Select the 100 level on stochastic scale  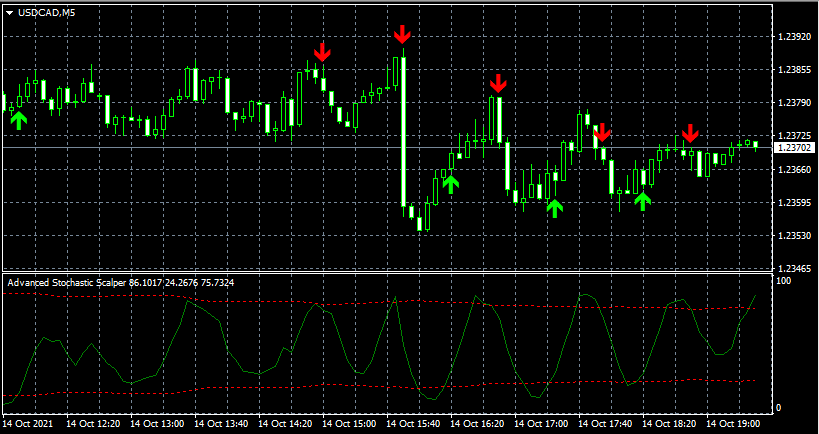click(784, 282)
